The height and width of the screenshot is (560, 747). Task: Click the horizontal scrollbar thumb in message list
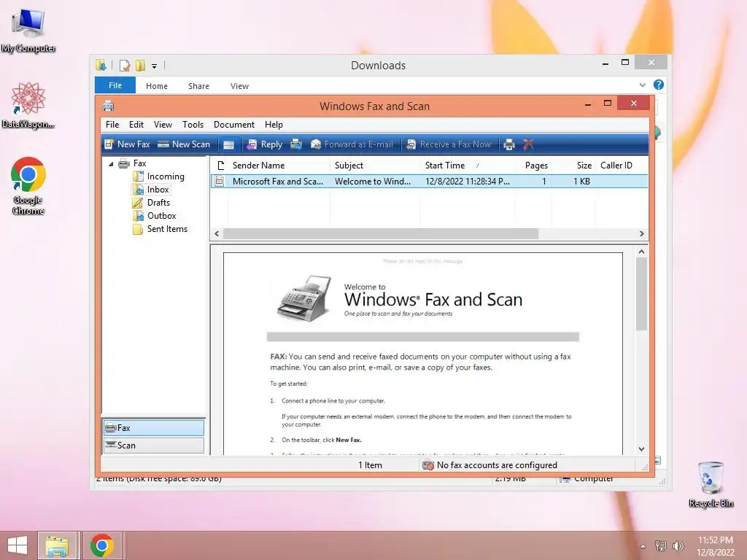[x=381, y=234]
